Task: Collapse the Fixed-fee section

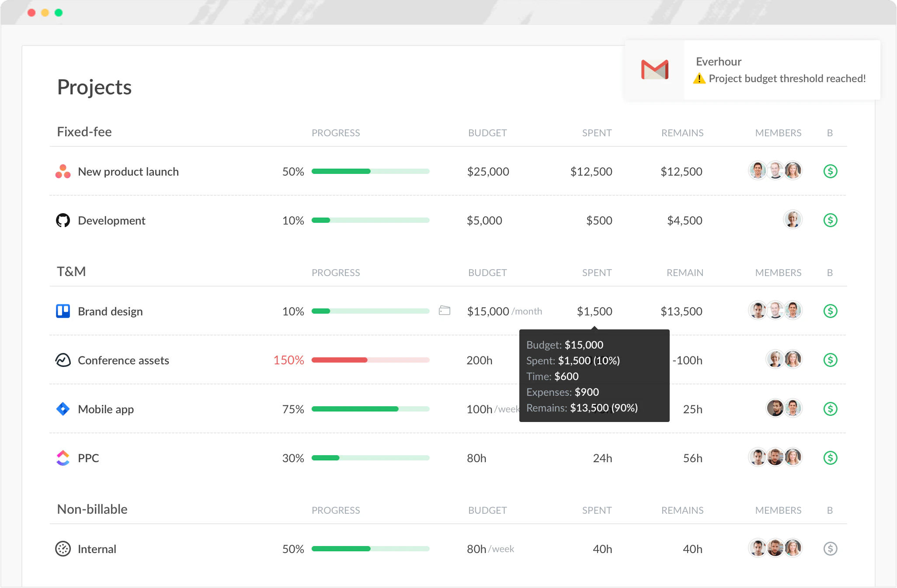Action: 84,131
